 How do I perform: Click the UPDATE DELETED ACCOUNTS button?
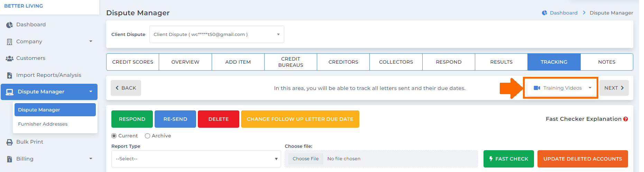583,159
